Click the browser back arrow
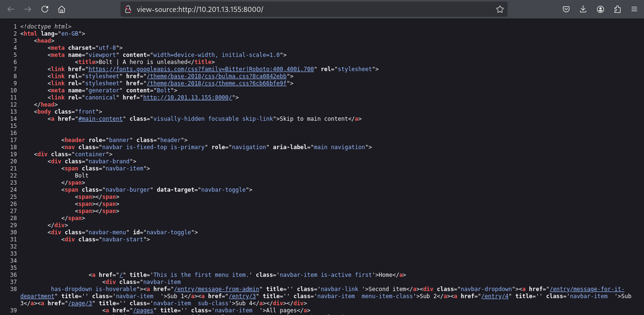644x315 pixels. 11,10
